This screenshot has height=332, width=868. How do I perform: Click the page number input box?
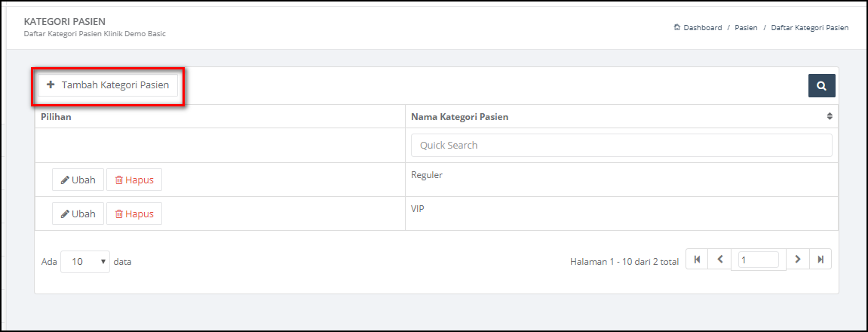click(x=759, y=260)
